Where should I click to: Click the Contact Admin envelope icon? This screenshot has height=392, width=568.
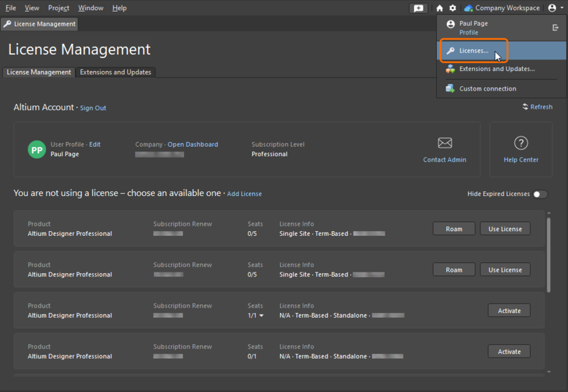pos(444,144)
